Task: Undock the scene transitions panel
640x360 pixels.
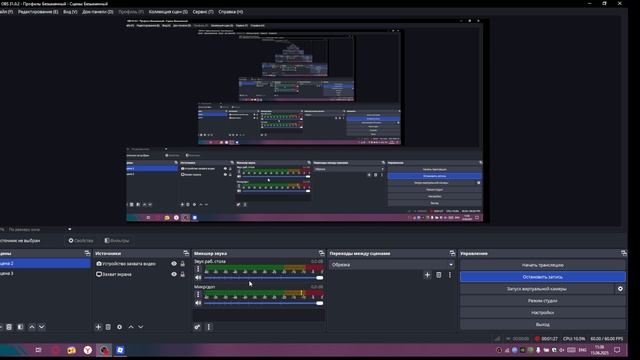Action: point(452,253)
